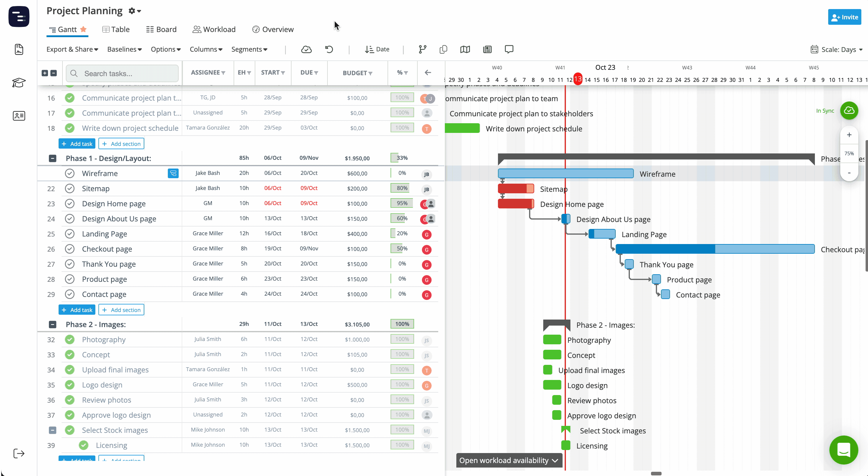Uncheck the Photography task completion circle
The height and width of the screenshot is (476, 868).
[70, 340]
